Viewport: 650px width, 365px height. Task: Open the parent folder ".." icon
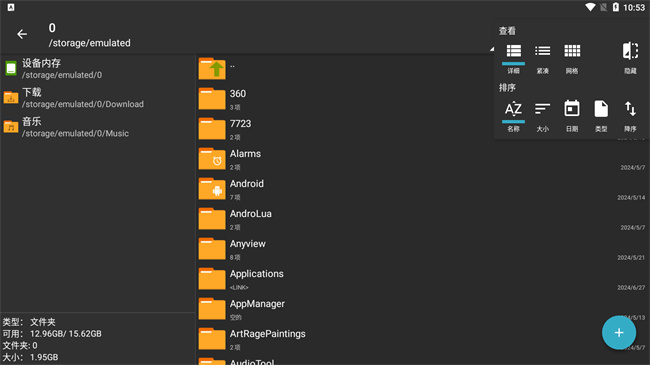click(212, 68)
